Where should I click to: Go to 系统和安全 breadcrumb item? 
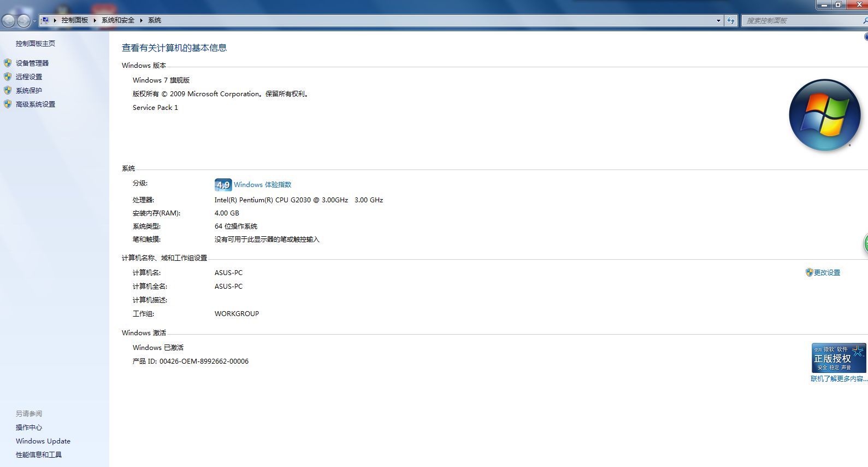[x=118, y=20]
